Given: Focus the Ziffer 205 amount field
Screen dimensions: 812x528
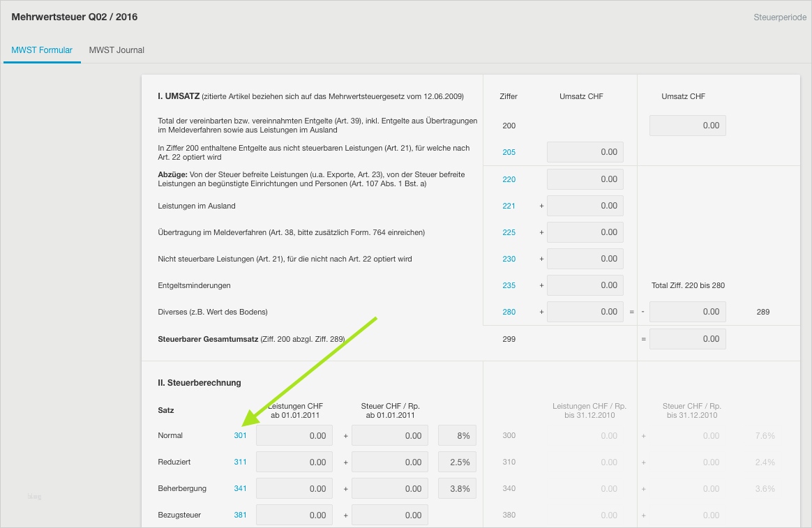Looking at the screenshot, I should pos(585,152).
